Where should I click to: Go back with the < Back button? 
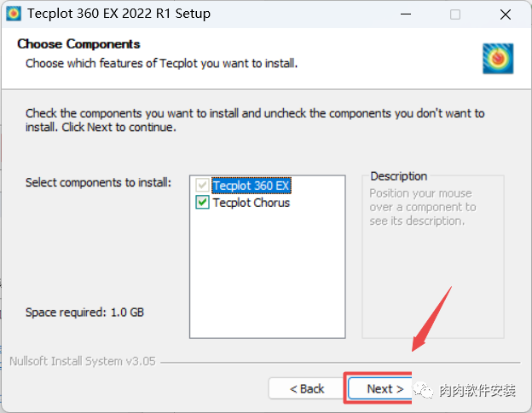pos(306,388)
